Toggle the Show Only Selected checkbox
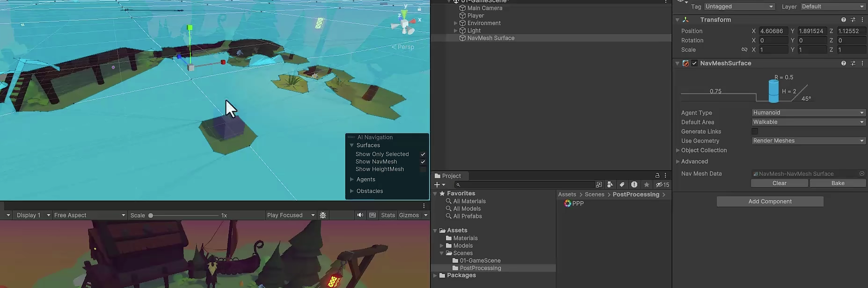The image size is (868, 288). click(x=423, y=154)
